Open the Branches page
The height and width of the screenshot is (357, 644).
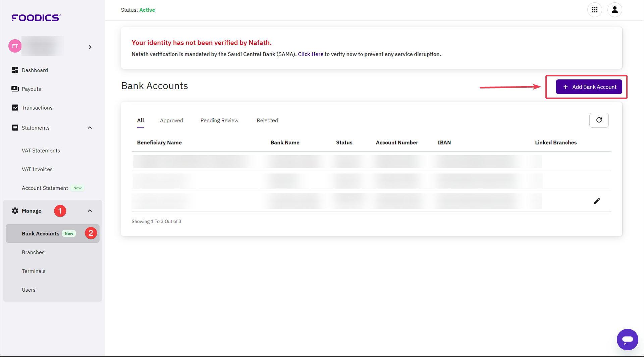click(x=33, y=252)
